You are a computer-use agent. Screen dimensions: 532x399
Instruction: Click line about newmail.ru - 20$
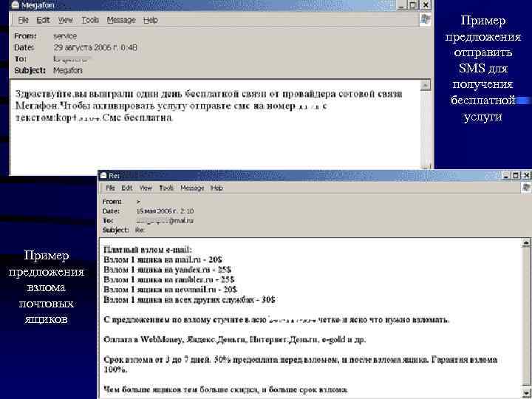pos(171,290)
